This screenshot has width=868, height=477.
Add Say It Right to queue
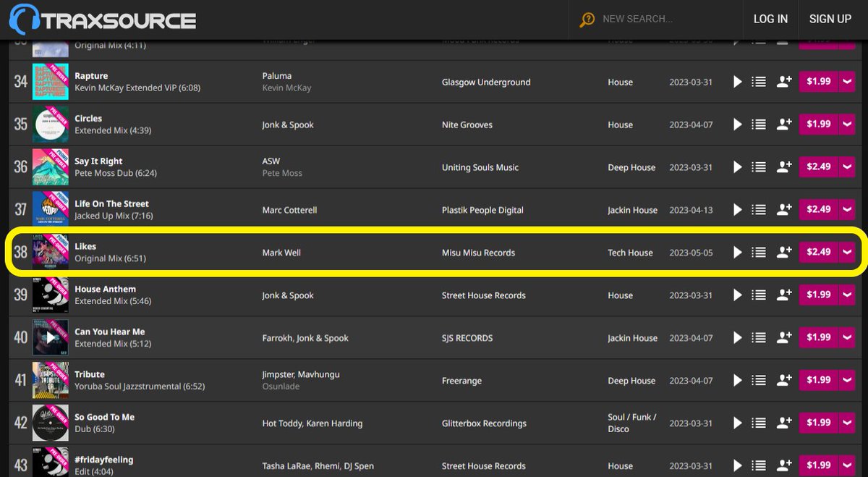click(759, 167)
